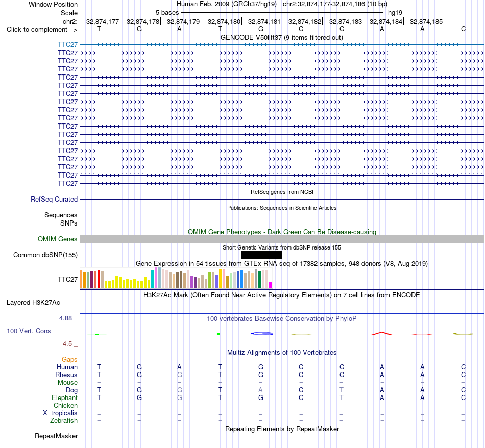Click the 'OMIM Genes' track label
Image resolution: width=485 pixels, height=448 pixels.
click(x=57, y=239)
